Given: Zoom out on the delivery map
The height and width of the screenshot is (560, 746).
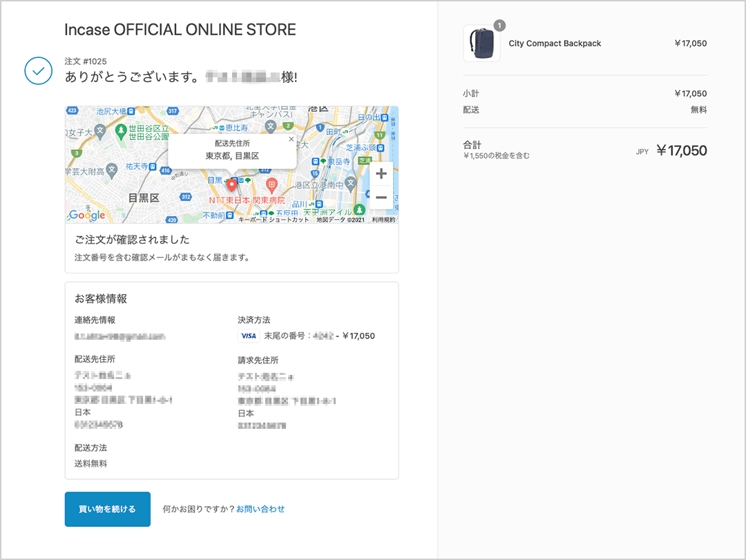Looking at the screenshot, I should pyautogui.click(x=381, y=197).
